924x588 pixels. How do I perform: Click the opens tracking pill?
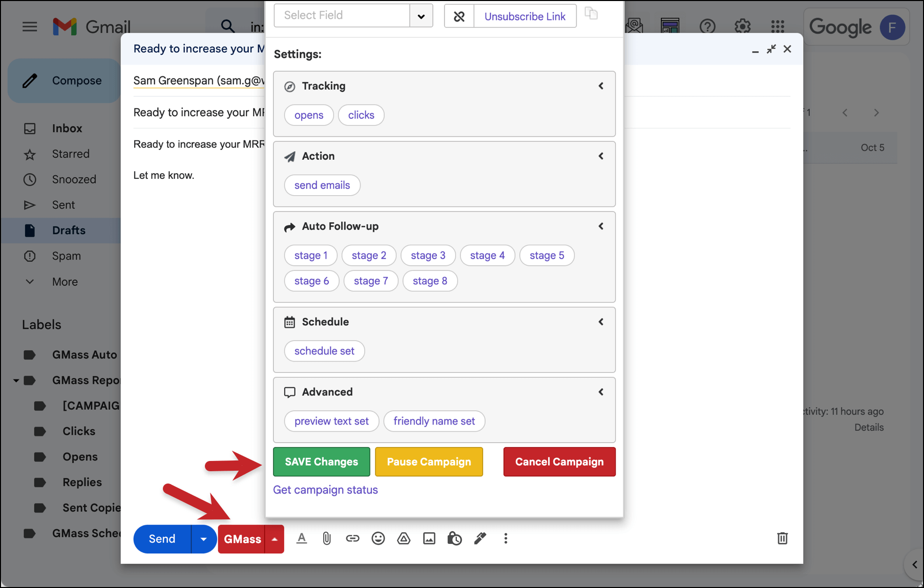pyautogui.click(x=309, y=115)
